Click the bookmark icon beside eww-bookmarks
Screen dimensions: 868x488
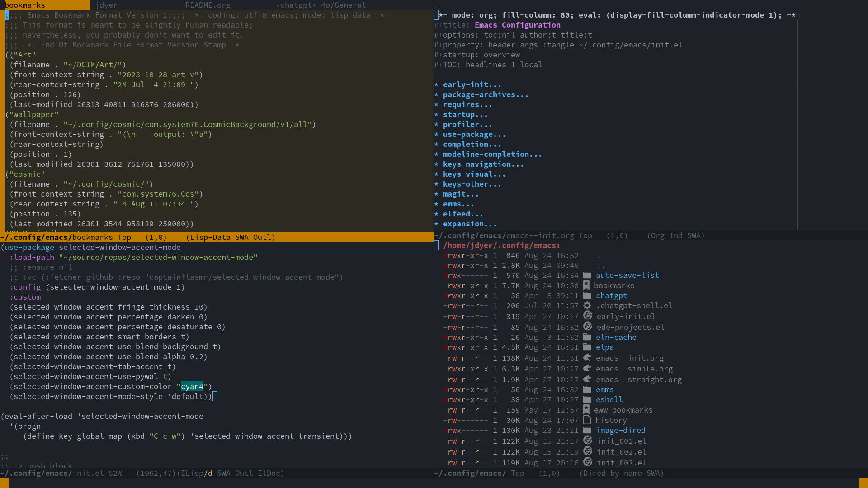[x=586, y=409]
